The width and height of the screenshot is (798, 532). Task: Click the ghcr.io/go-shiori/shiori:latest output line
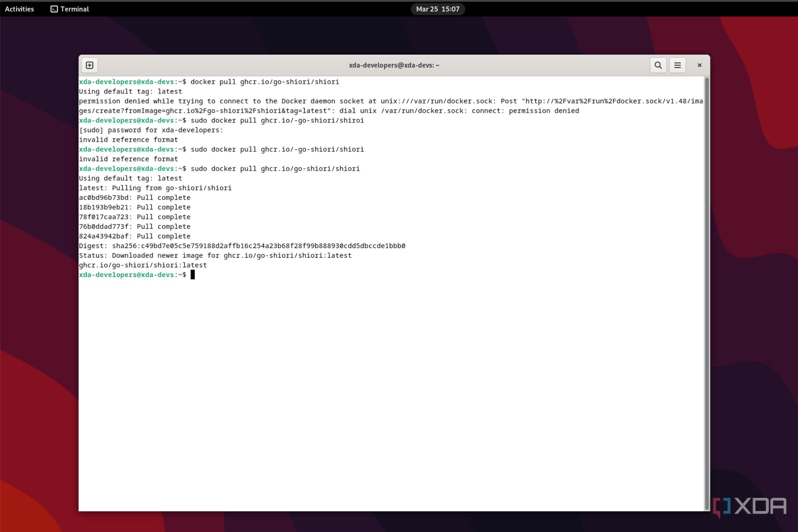tap(143, 265)
